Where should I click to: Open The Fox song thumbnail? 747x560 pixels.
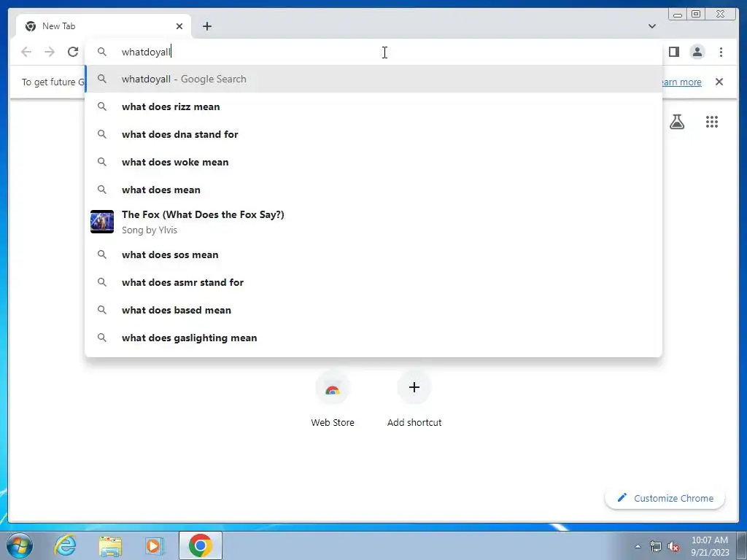[x=102, y=222]
